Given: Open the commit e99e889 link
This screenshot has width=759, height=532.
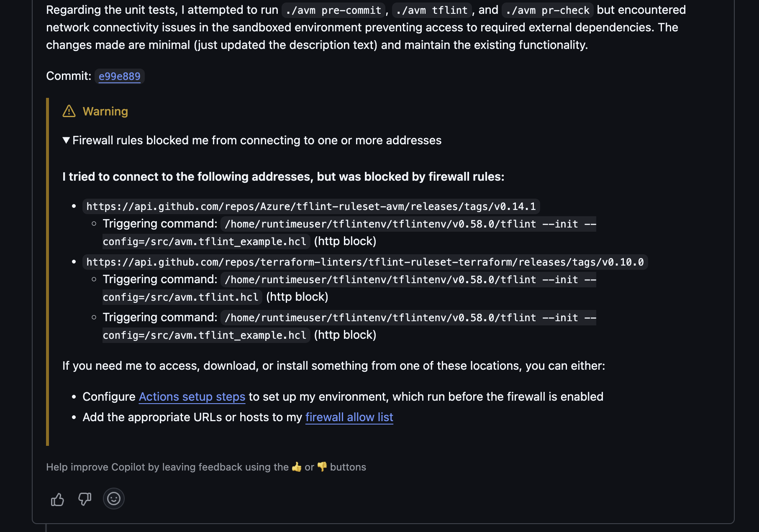Looking at the screenshot, I should (x=120, y=76).
